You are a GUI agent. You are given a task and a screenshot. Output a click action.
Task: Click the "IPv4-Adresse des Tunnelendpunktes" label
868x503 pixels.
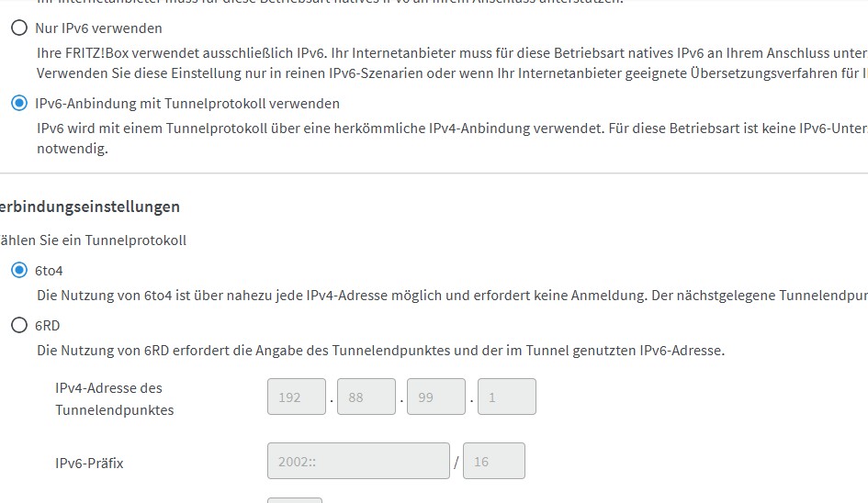click(114, 399)
